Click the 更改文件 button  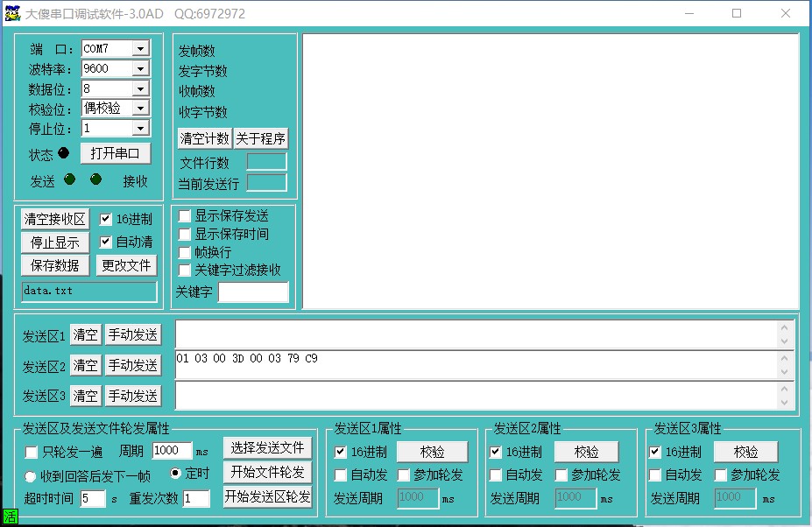[x=126, y=265]
